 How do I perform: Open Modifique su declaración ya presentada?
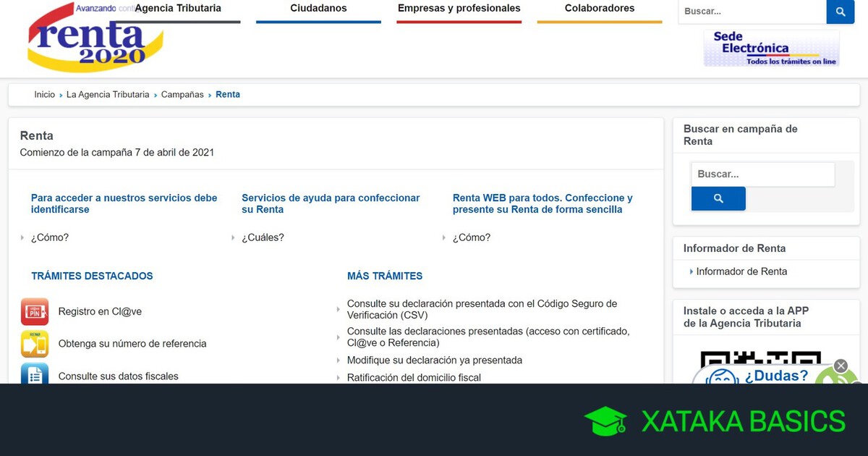(434, 360)
